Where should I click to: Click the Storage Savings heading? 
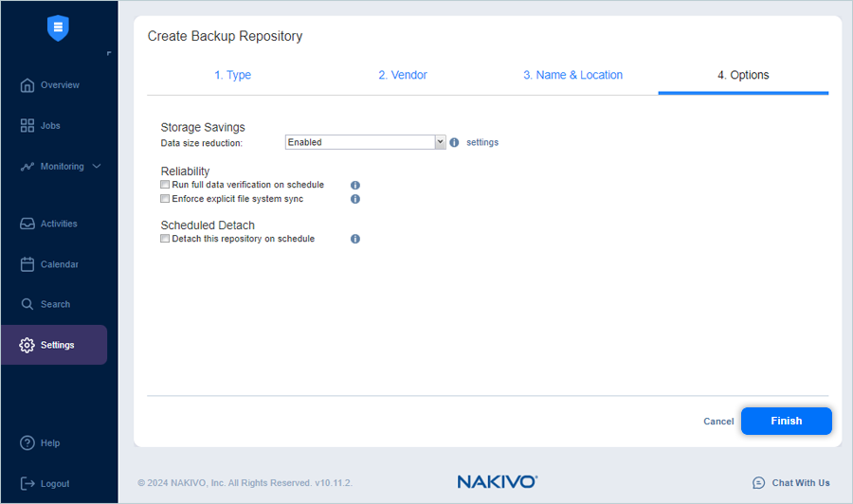point(203,127)
